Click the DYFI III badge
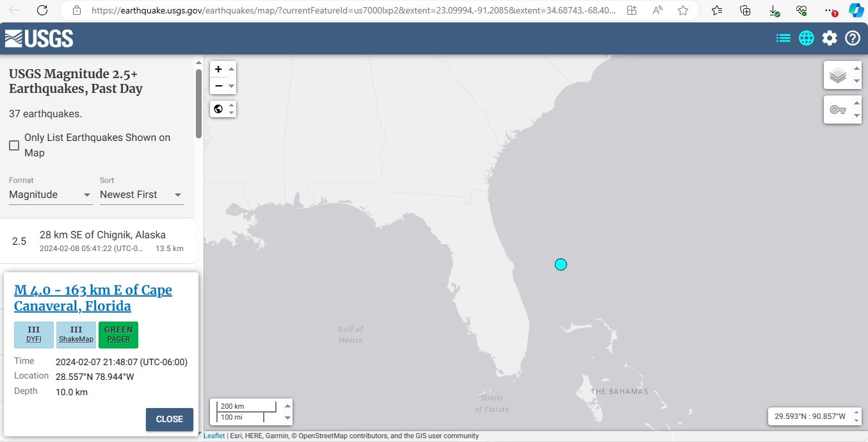The width and height of the screenshot is (868, 442). 34,334
